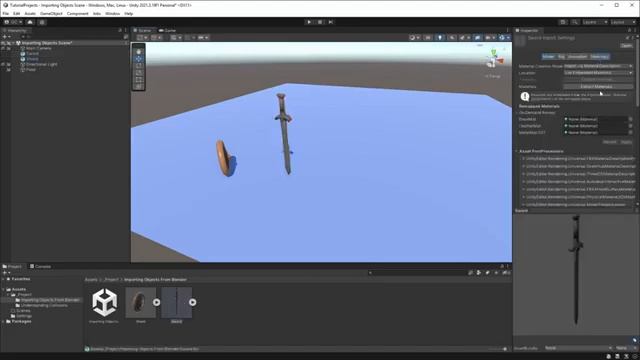The image size is (640, 360).
Task: Select the Project tab
Action: pyautogui.click(x=12, y=267)
